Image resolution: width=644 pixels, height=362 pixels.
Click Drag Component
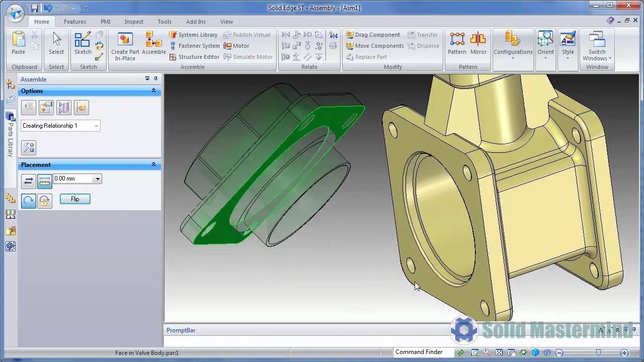373,35
